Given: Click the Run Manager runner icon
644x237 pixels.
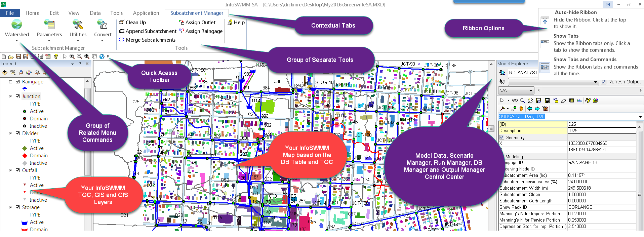Looking at the screenshot, I should coord(502,82).
